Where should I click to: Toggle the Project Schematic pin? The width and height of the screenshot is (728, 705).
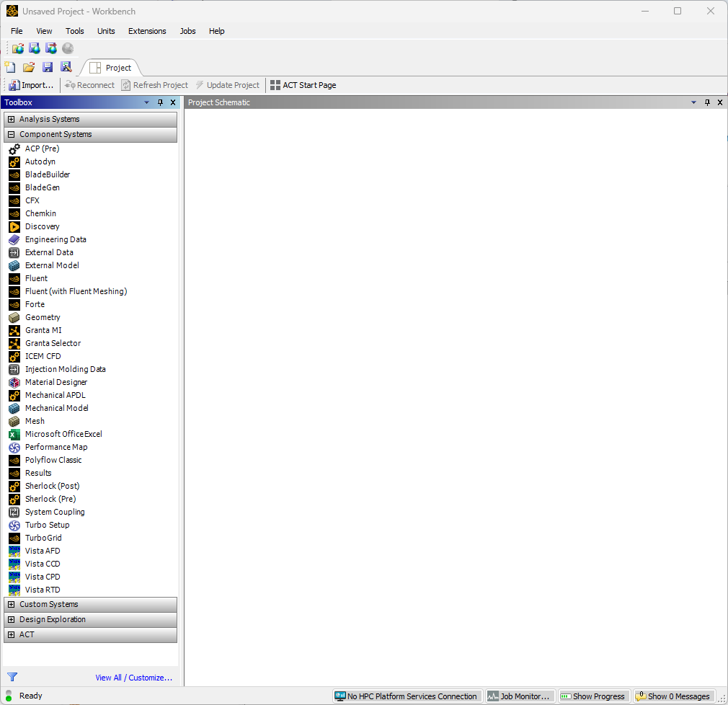[x=707, y=102]
